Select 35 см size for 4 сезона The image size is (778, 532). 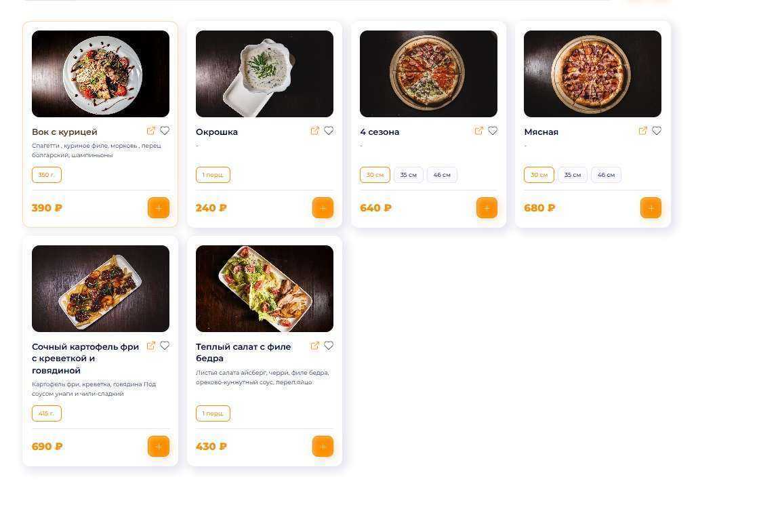pyautogui.click(x=408, y=175)
